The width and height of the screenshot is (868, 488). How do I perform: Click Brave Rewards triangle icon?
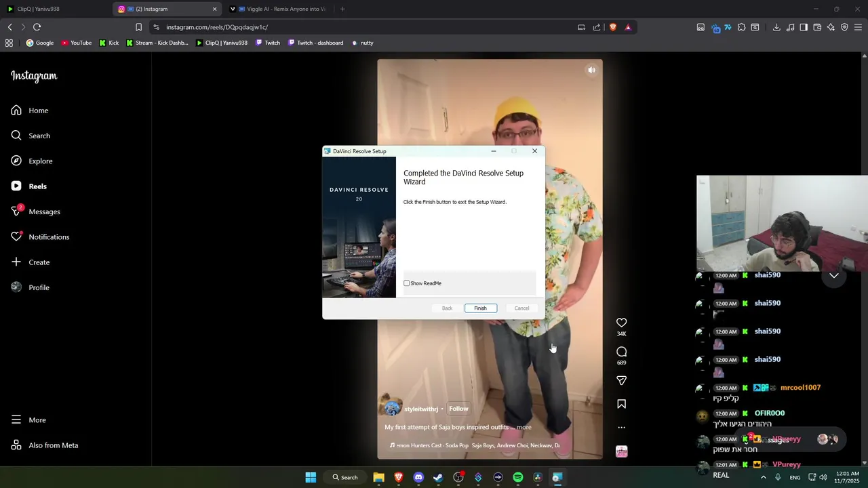tap(628, 27)
